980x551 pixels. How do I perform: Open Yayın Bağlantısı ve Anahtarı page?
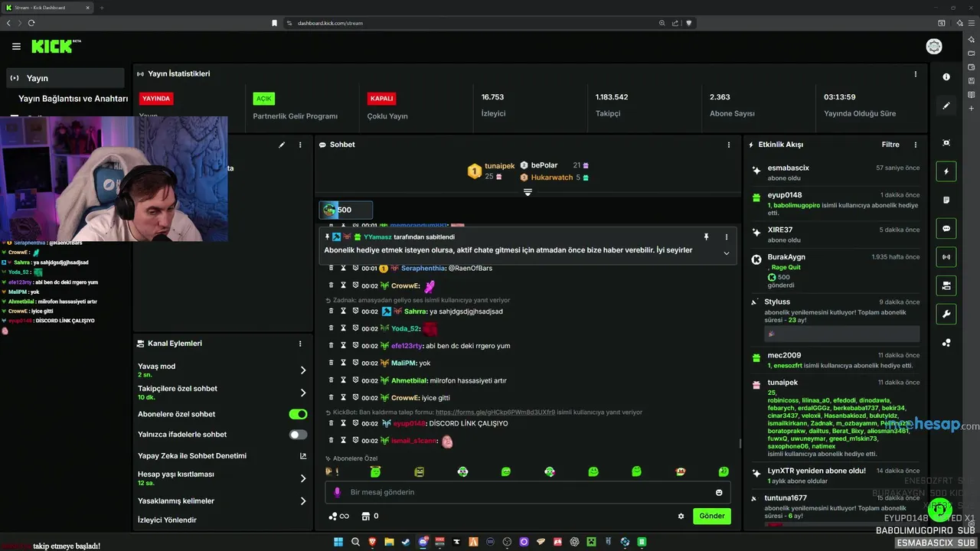(73, 99)
